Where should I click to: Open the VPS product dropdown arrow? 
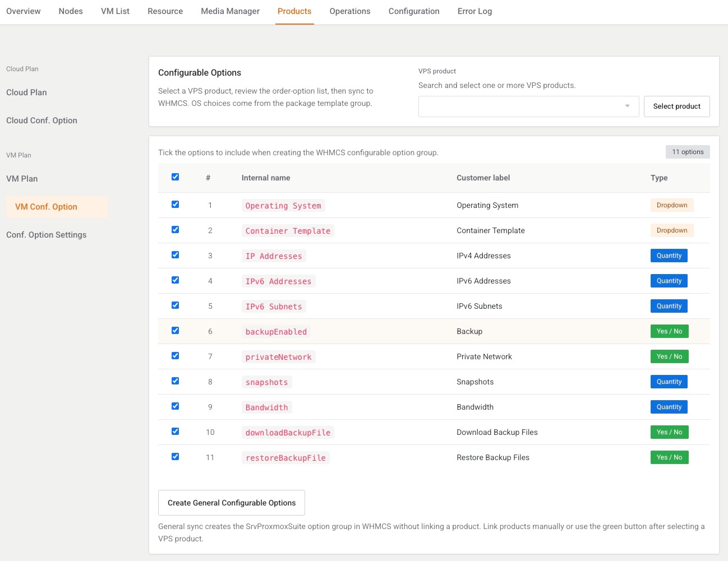[627, 106]
